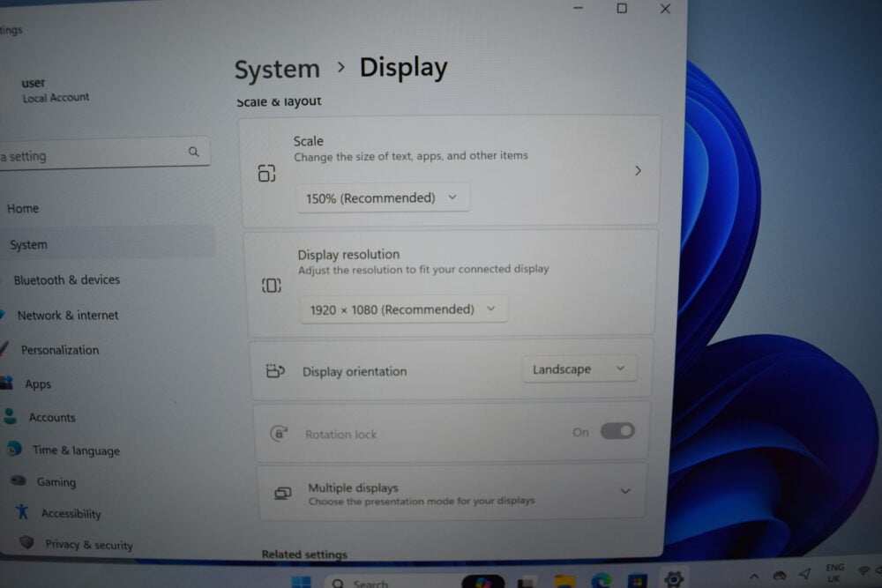Image resolution: width=882 pixels, height=588 pixels.
Task: Minimize the Settings window
Action: (x=578, y=8)
